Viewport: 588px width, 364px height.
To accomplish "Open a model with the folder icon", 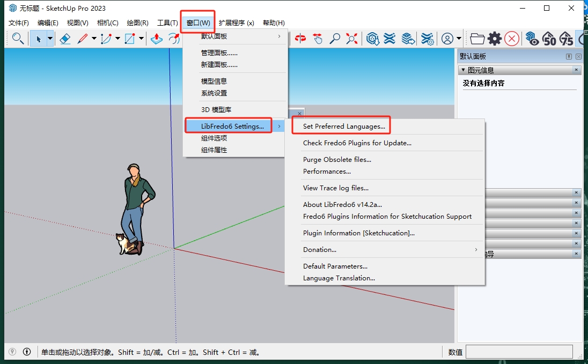I will (x=477, y=38).
